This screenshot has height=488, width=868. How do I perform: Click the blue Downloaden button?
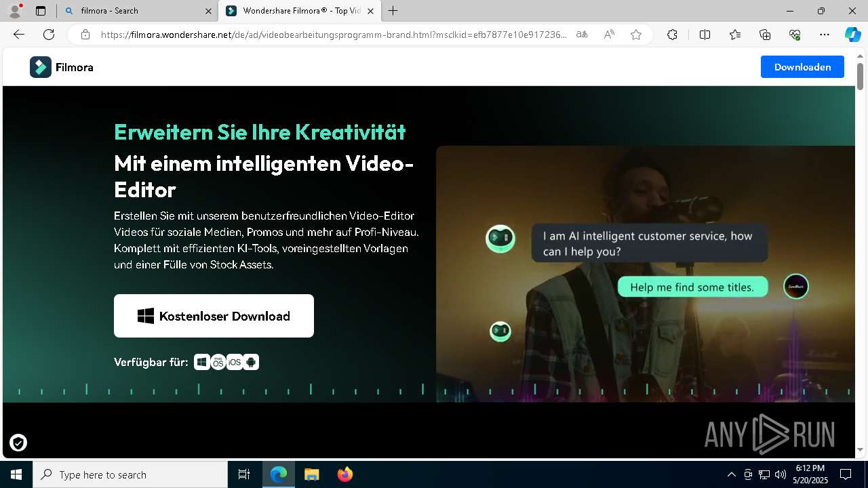(x=802, y=67)
